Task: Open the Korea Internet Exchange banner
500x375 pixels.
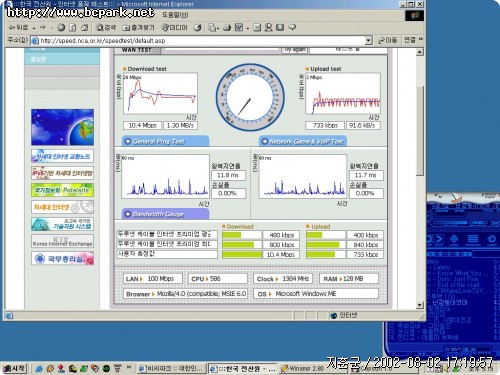Action: coord(62,241)
